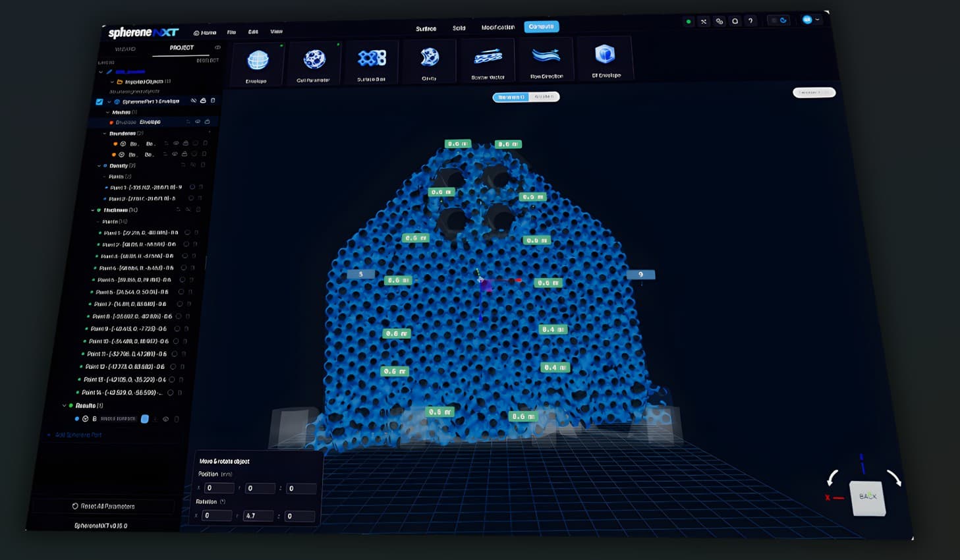Collapse the Thickness group

point(92,210)
